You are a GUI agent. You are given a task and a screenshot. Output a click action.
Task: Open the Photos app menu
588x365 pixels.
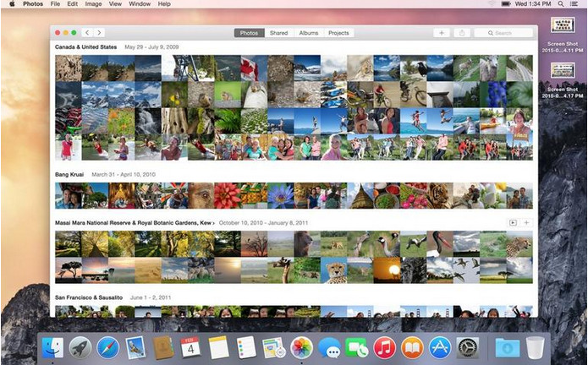click(x=33, y=3)
